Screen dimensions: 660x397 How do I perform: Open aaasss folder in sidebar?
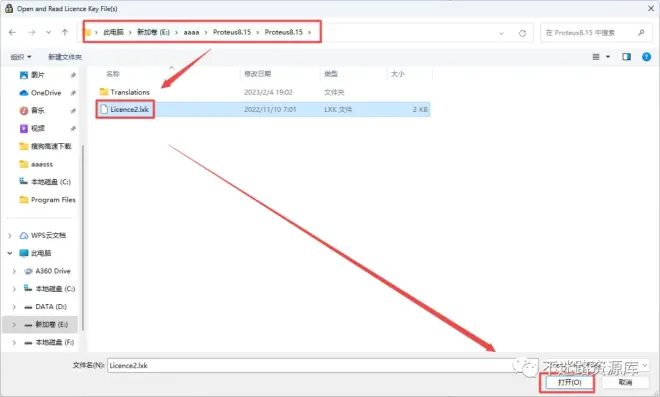click(x=42, y=164)
